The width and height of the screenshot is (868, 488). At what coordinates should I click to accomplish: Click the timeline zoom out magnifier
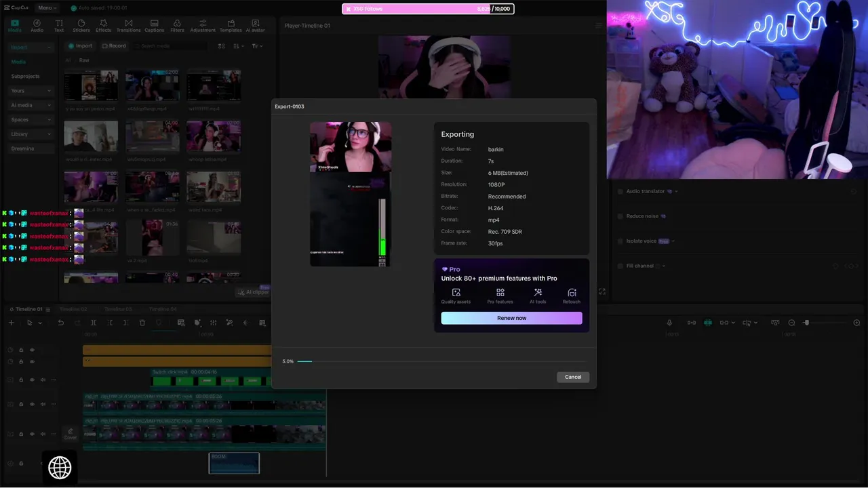pyautogui.click(x=791, y=323)
